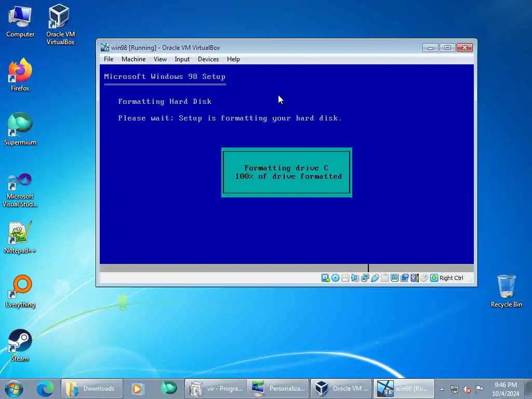Click the network adapters indicator icon
532x399 pixels.
[365, 278]
